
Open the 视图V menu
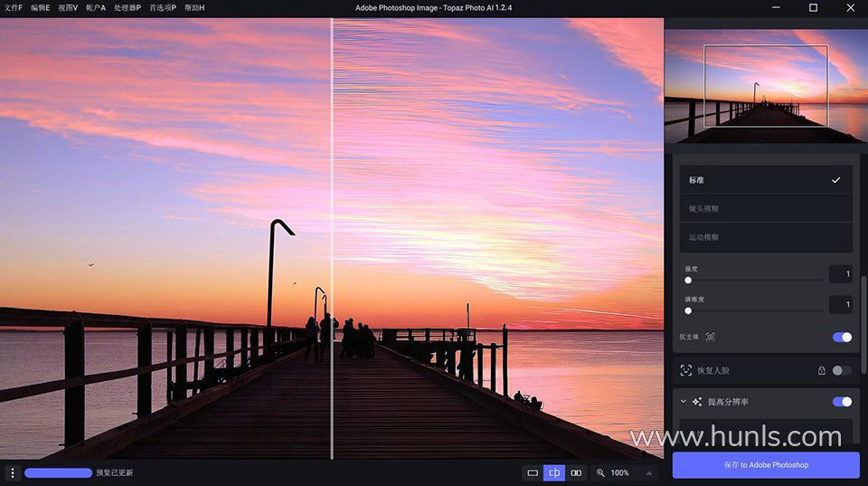(x=68, y=8)
